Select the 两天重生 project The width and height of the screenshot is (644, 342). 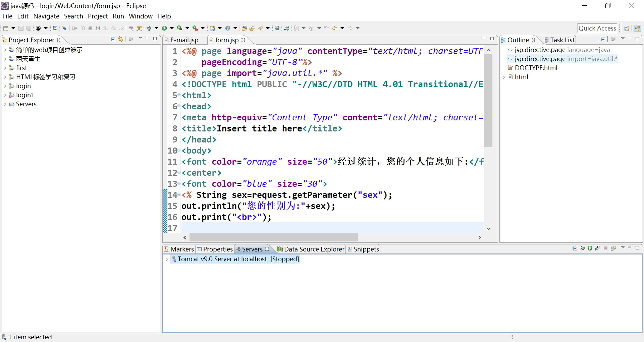(28, 59)
